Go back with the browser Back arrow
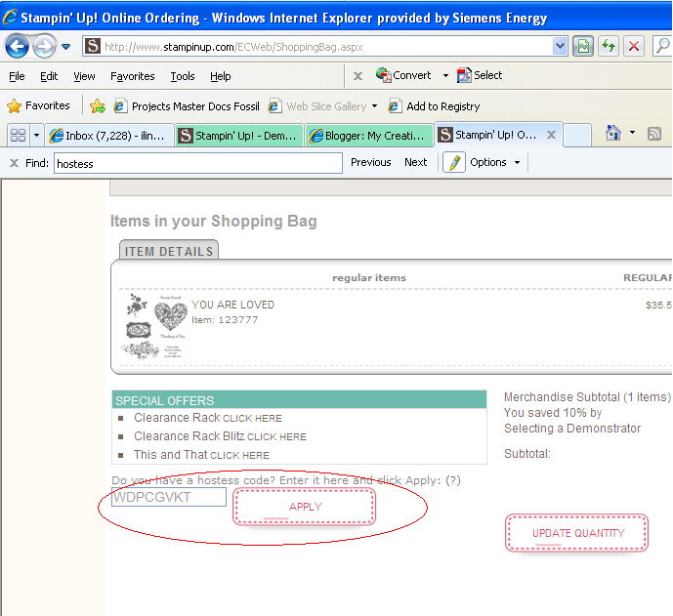 [x=17, y=46]
